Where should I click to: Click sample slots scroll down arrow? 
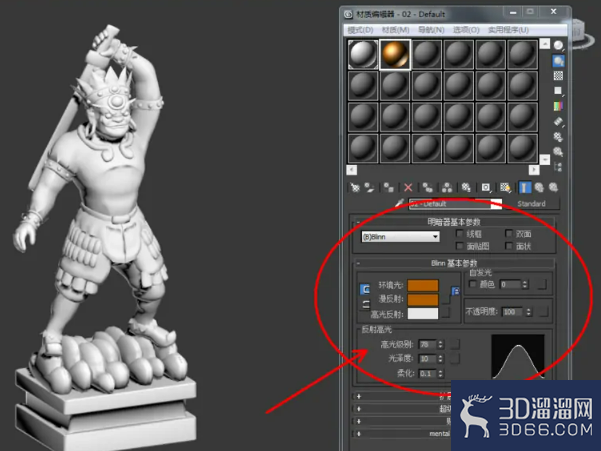pyautogui.click(x=545, y=159)
